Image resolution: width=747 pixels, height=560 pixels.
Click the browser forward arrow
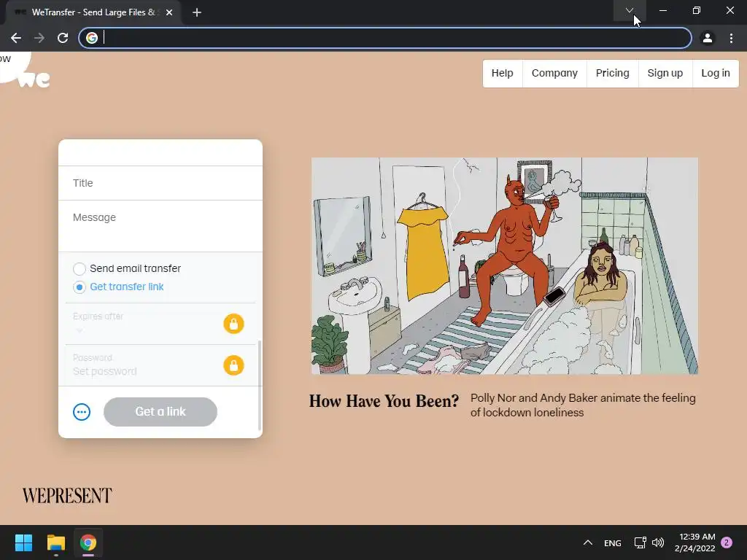click(39, 38)
